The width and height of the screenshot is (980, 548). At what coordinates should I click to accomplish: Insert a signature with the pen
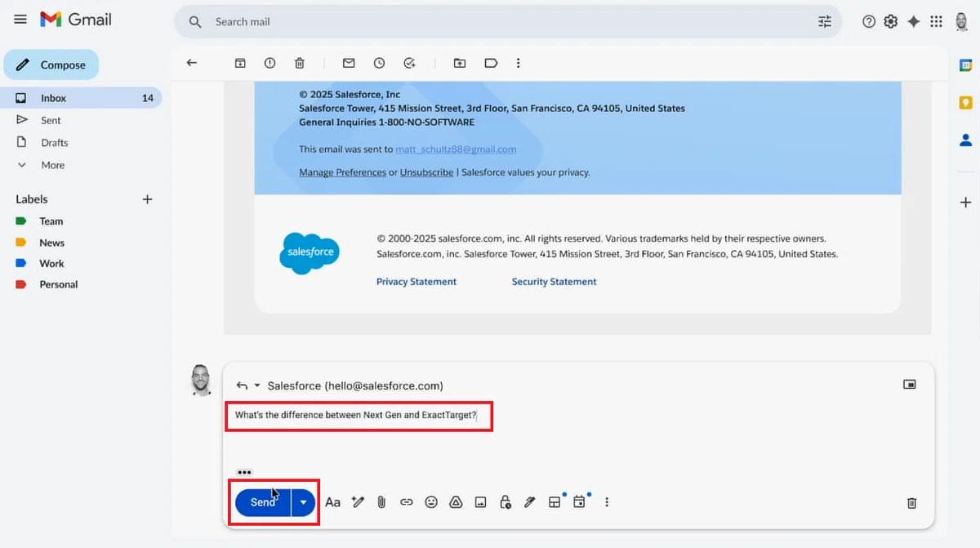click(x=529, y=502)
